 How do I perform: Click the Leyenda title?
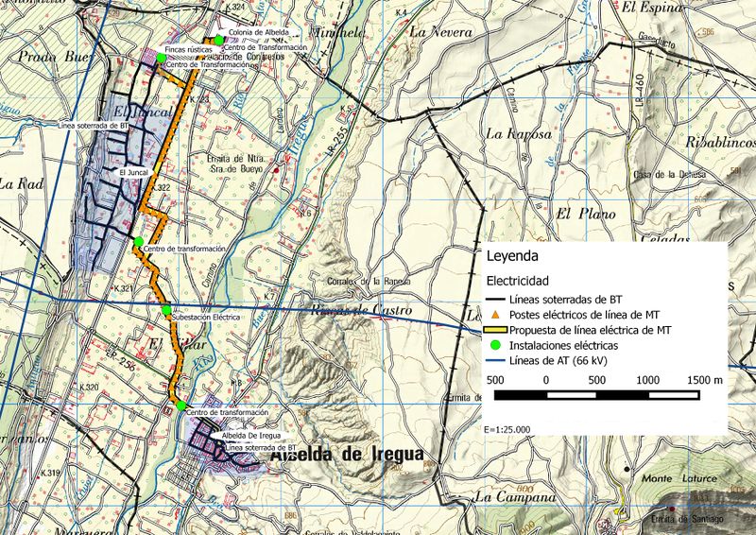click(512, 256)
